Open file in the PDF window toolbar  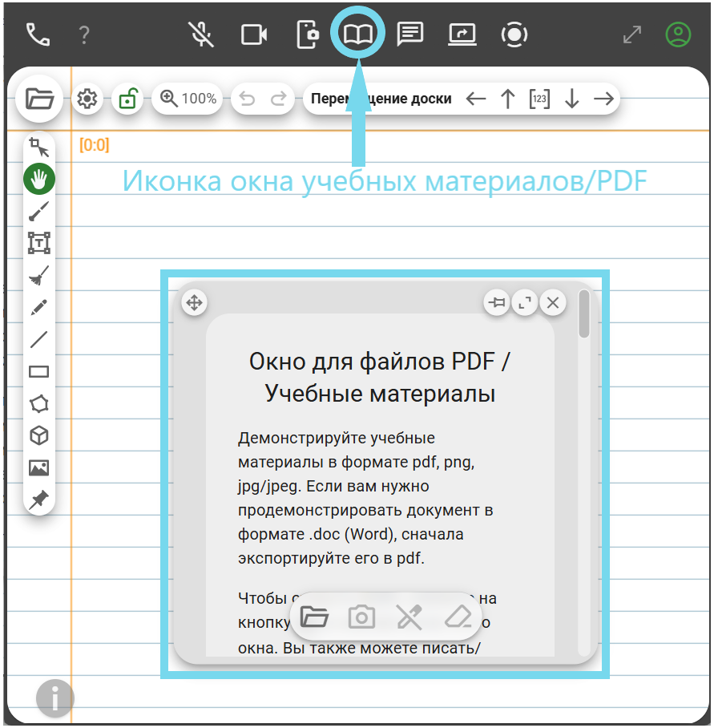pyautogui.click(x=314, y=617)
